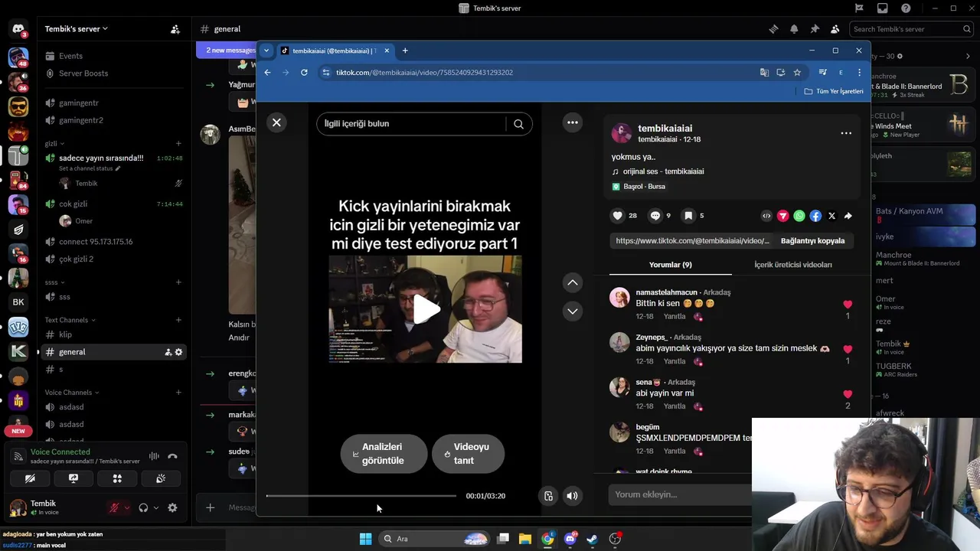Click Analizleri görüntüle button
The image size is (980, 551).
coord(384,454)
